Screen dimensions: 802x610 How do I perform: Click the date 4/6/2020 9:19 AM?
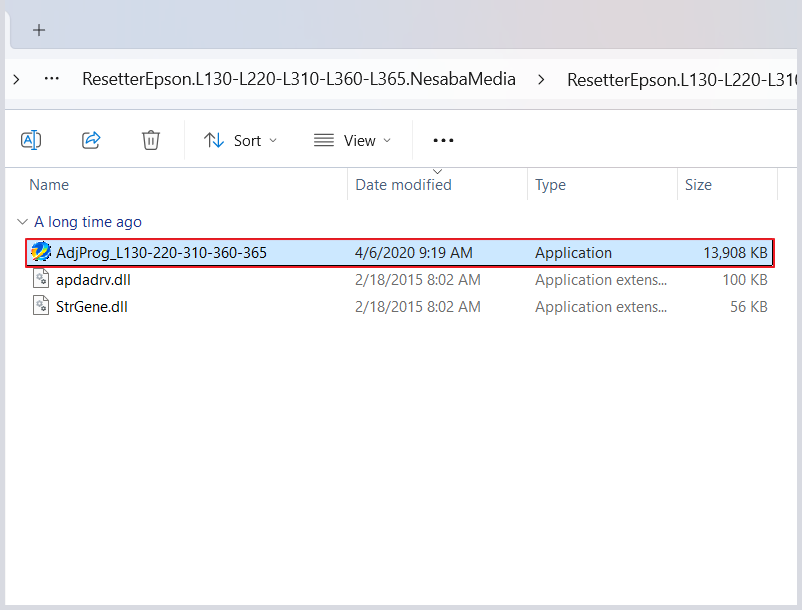coord(414,253)
